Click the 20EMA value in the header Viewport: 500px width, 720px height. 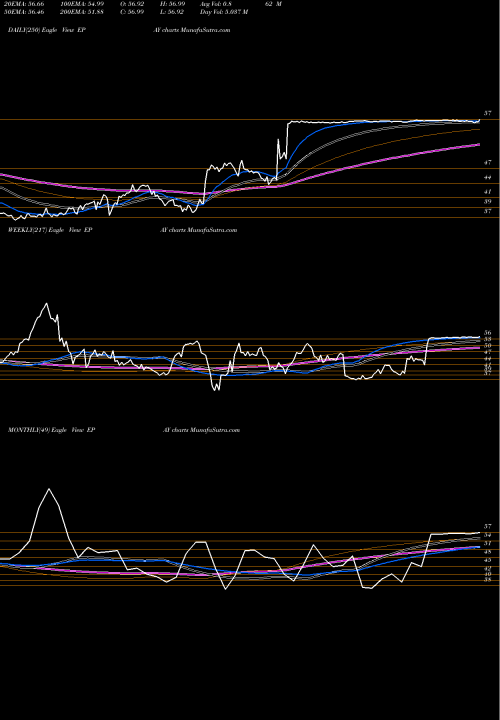click(22, 4)
